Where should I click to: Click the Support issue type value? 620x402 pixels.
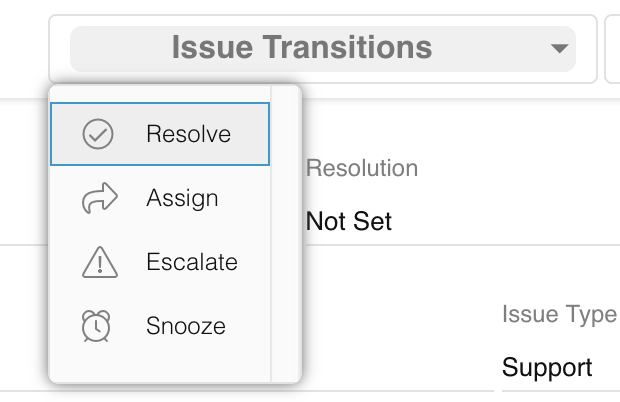tap(547, 367)
